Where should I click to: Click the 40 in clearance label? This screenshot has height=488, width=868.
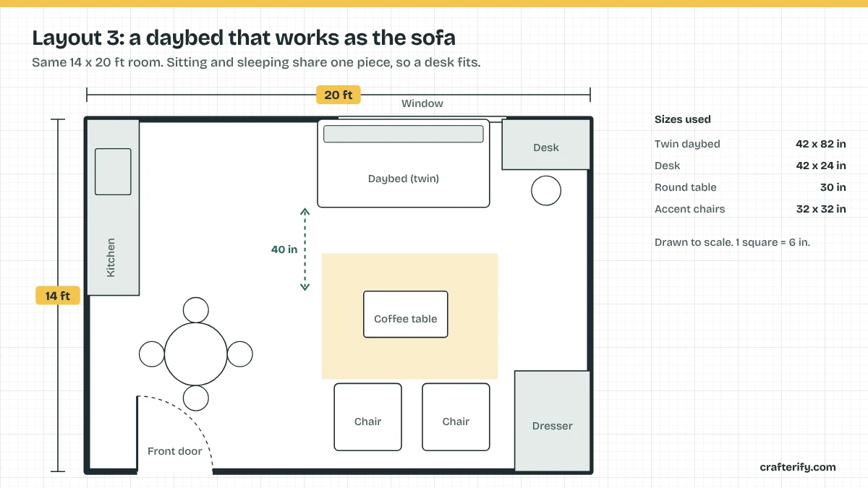284,249
